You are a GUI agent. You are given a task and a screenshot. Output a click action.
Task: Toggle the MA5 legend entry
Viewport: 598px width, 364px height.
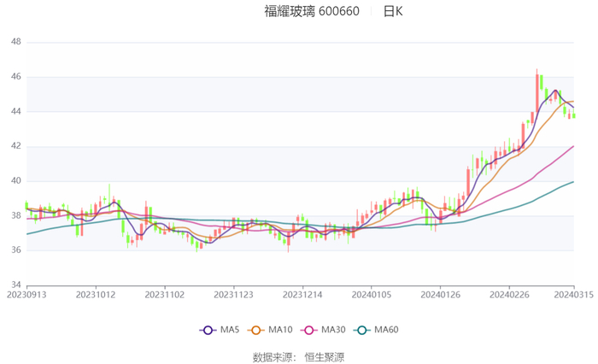pos(220,330)
